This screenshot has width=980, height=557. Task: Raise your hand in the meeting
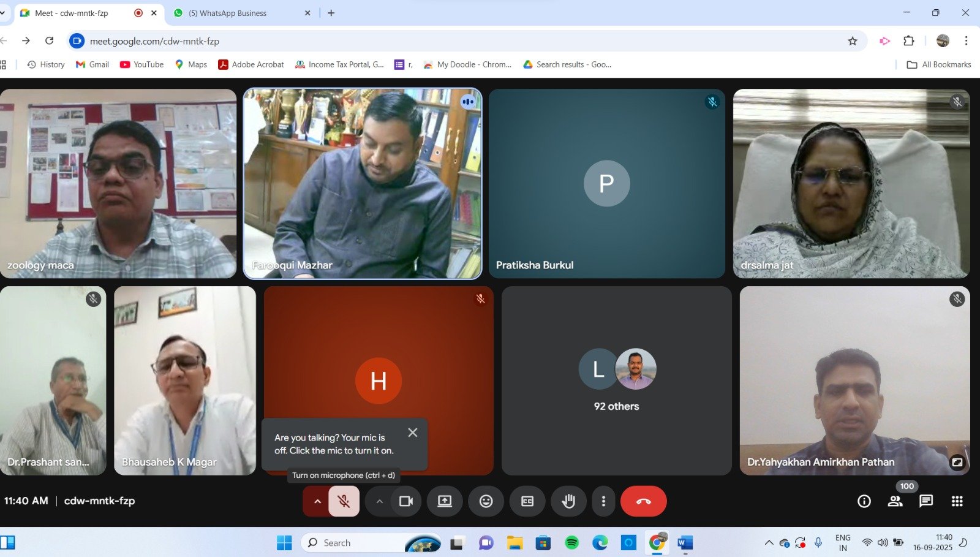[x=568, y=501]
